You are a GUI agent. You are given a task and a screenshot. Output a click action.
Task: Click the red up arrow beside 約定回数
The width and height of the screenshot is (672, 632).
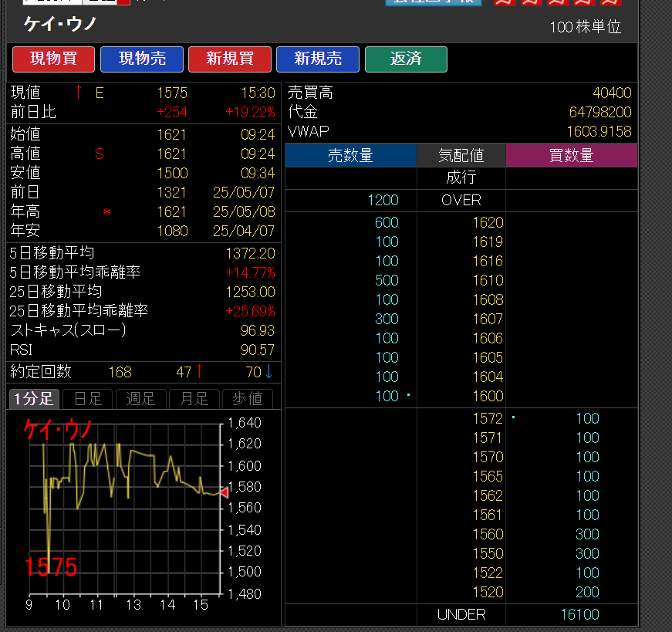click(199, 372)
